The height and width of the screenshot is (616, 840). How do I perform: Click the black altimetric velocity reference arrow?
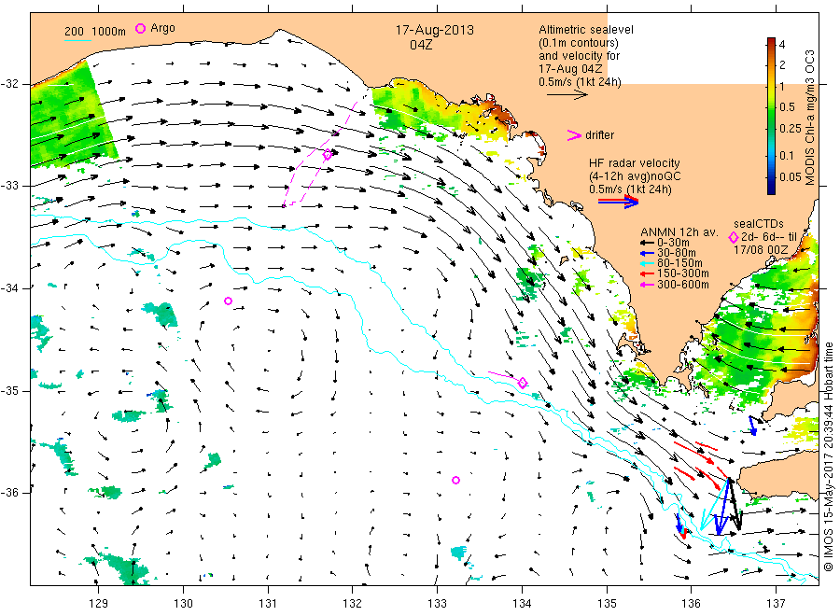(567, 95)
